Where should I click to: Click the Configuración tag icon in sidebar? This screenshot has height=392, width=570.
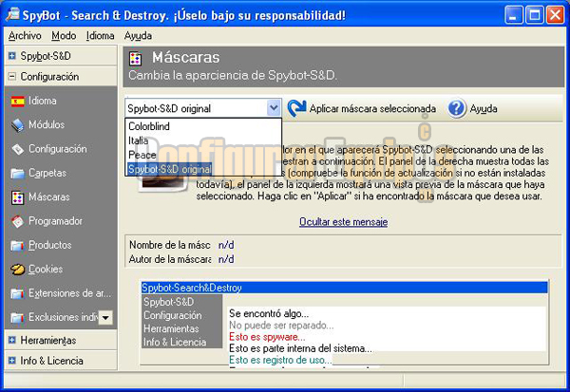(17, 149)
